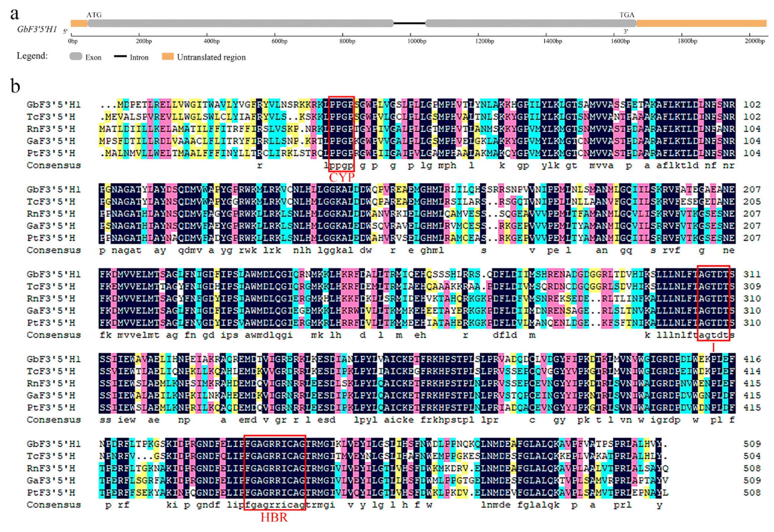Click the TcF3'5'H label of row ending 309
This screenshot has height=532, width=774.
(51, 287)
